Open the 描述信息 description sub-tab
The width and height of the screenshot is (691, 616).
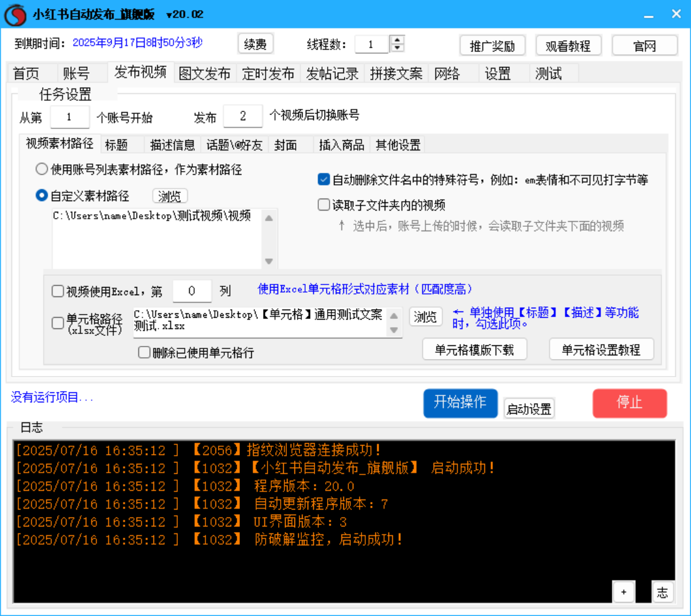coord(172,145)
